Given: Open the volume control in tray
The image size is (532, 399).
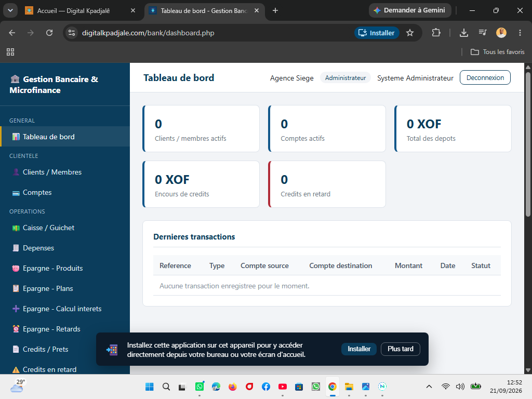Looking at the screenshot, I should pos(460,387).
